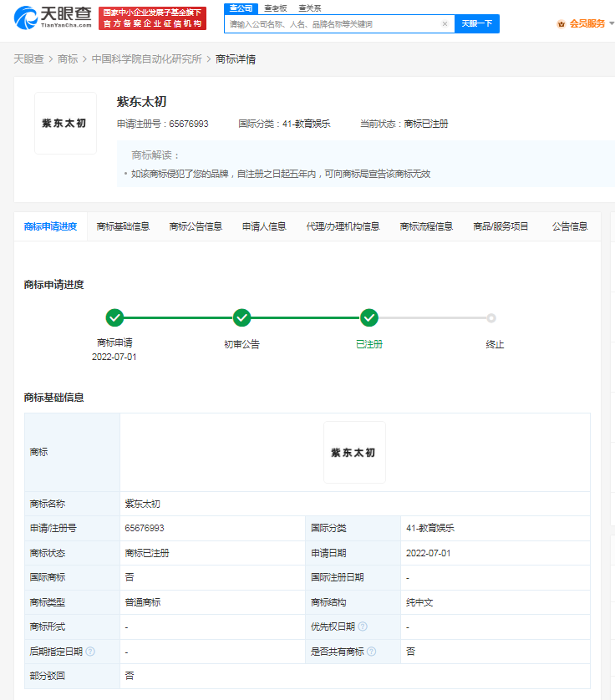The image size is (615, 700).
Task: Click the 紫东太初 trademark thumbnail in header
Action: coord(65,124)
